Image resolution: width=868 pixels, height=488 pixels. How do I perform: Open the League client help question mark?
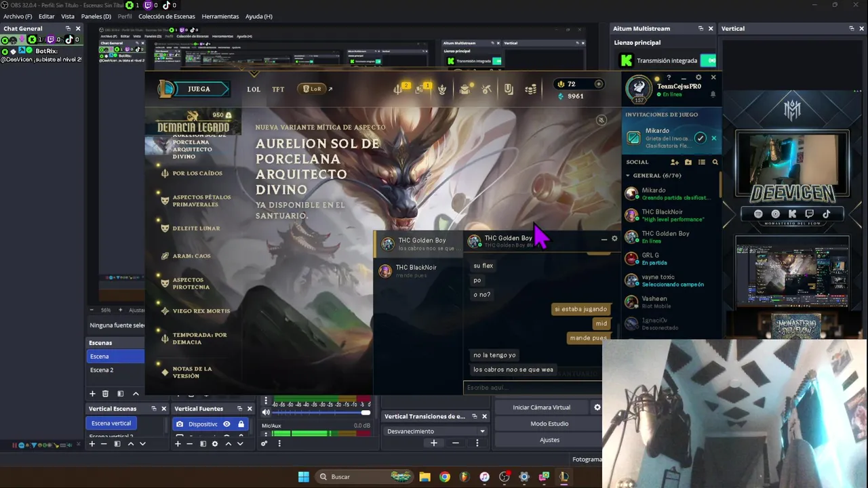(669, 77)
